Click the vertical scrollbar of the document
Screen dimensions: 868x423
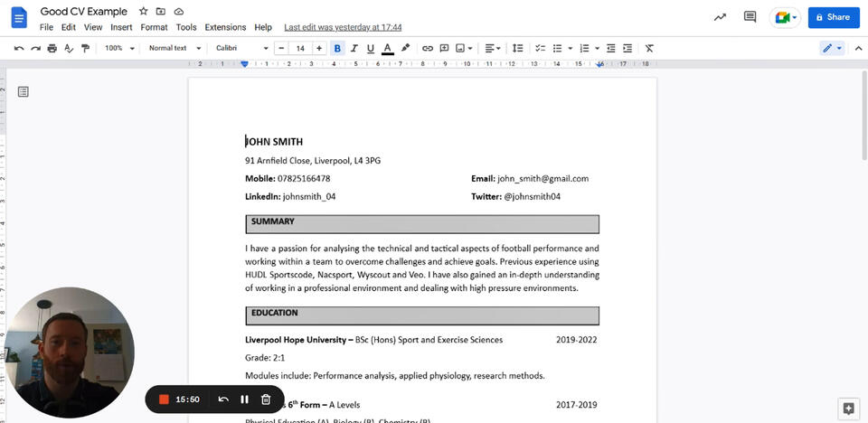click(864, 115)
